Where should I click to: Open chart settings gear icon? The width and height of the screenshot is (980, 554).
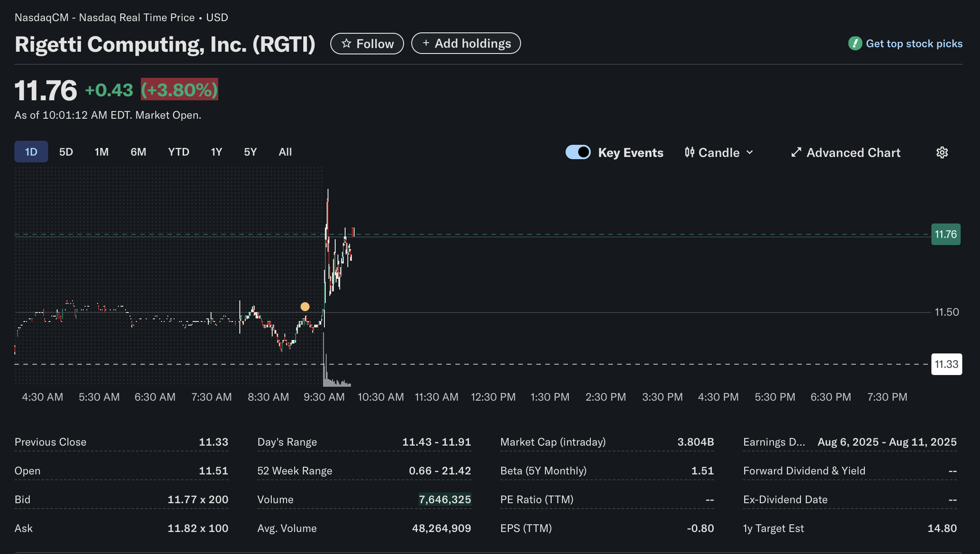click(942, 152)
